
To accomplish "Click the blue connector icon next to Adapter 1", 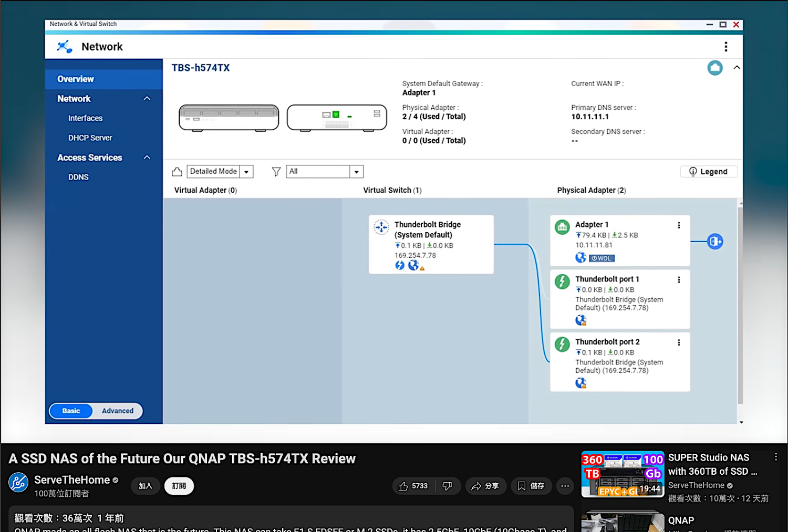I will (x=715, y=242).
